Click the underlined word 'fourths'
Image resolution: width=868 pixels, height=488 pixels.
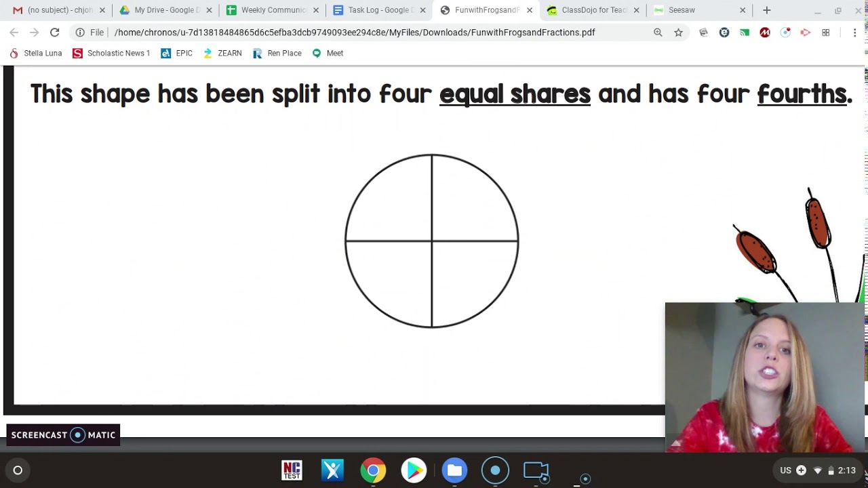[802, 94]
